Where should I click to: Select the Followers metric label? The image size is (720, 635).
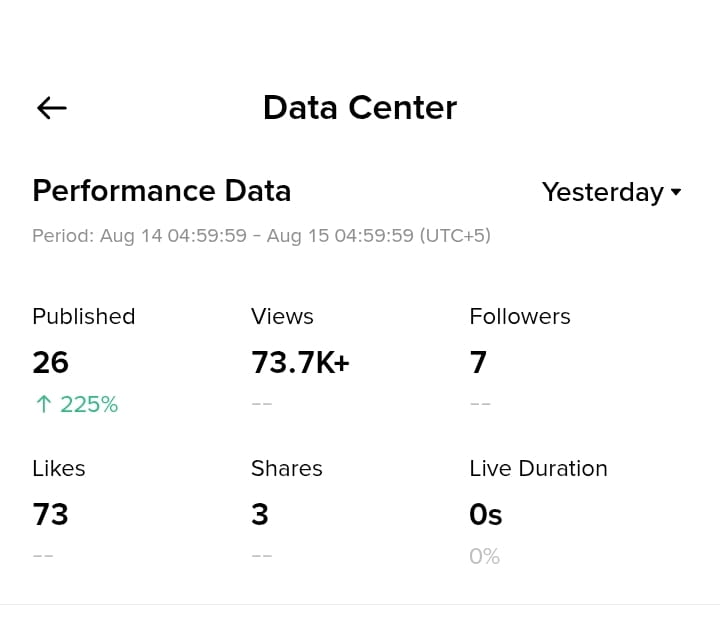pos(520,316)
